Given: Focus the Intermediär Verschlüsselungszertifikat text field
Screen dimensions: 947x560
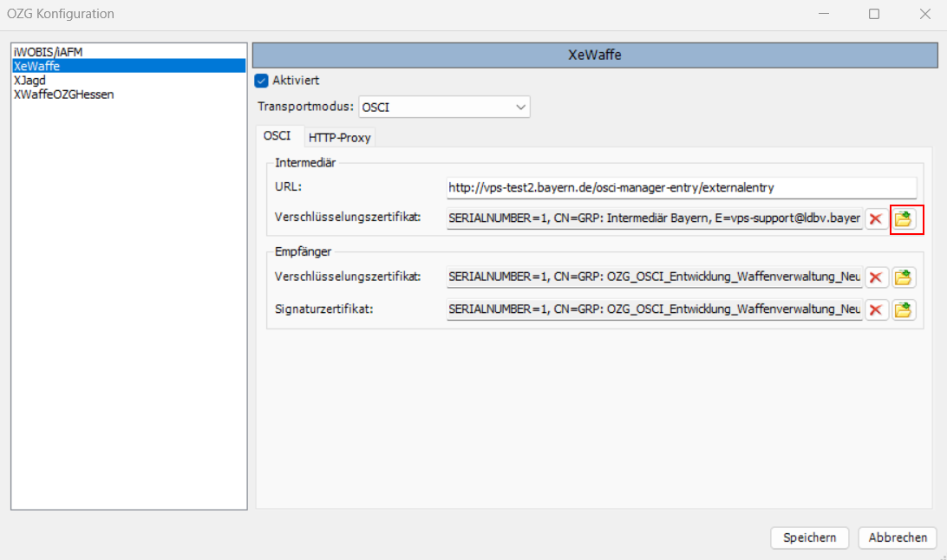Looking at the screenshot, I should tap(654, 219).
